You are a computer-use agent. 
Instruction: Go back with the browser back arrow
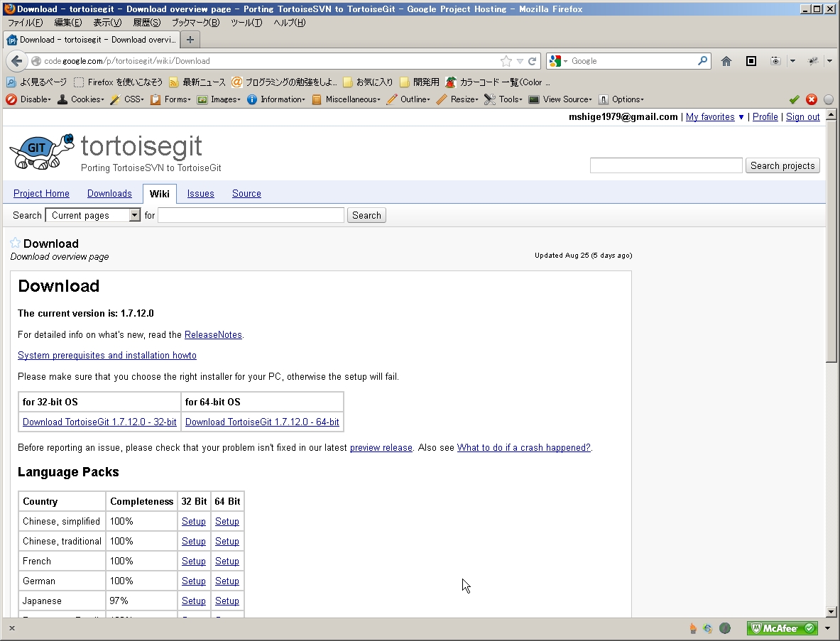(16, 61)
